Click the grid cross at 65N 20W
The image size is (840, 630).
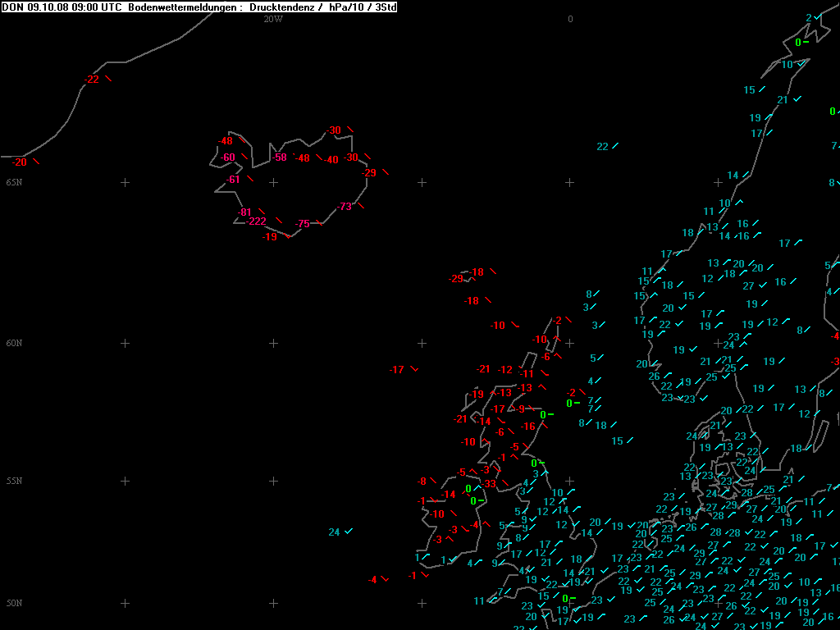pos(273,182)
